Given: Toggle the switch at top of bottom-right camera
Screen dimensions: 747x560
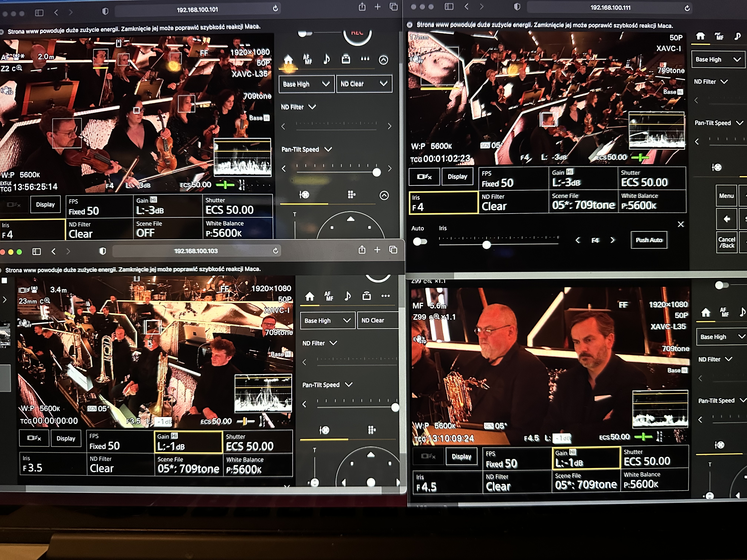Looking at the screenshot, I should [721, 285].
